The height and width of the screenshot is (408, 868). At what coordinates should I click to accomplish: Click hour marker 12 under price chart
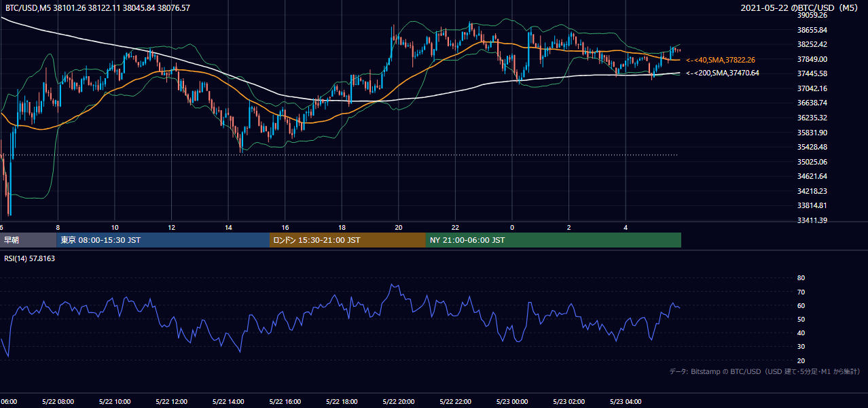[171, 228]
